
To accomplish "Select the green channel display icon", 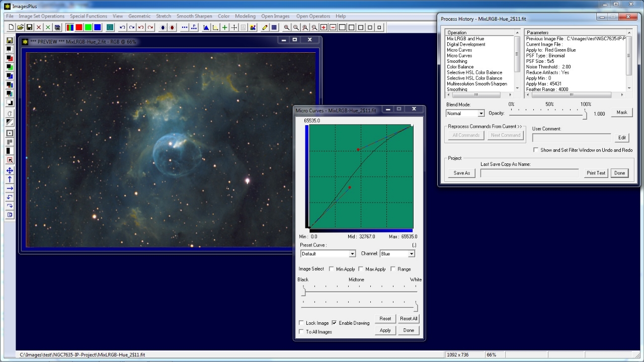I will point(88,27).
